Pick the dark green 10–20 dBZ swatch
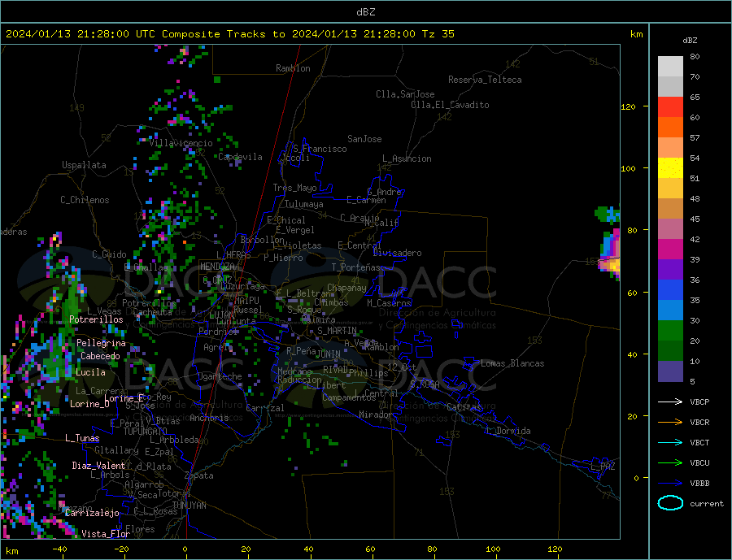 (x=670, y=350)
